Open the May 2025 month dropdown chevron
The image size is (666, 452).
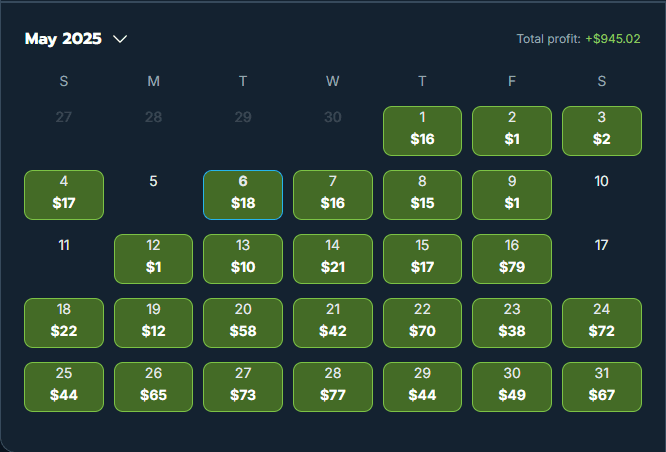pos(120,39)
